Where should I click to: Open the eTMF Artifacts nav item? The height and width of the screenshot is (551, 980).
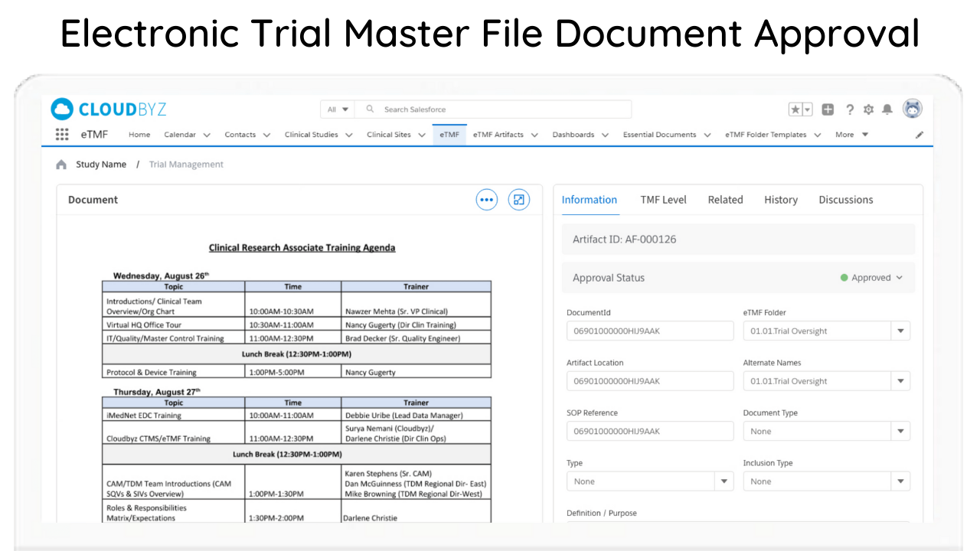pyautogui.click(x=498, y=135)
